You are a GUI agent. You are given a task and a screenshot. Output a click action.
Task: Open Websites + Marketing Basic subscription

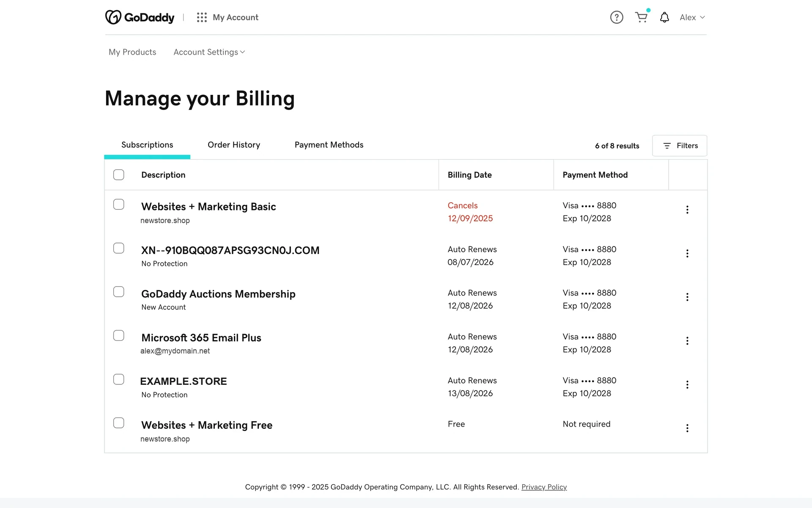coord(208,207)
